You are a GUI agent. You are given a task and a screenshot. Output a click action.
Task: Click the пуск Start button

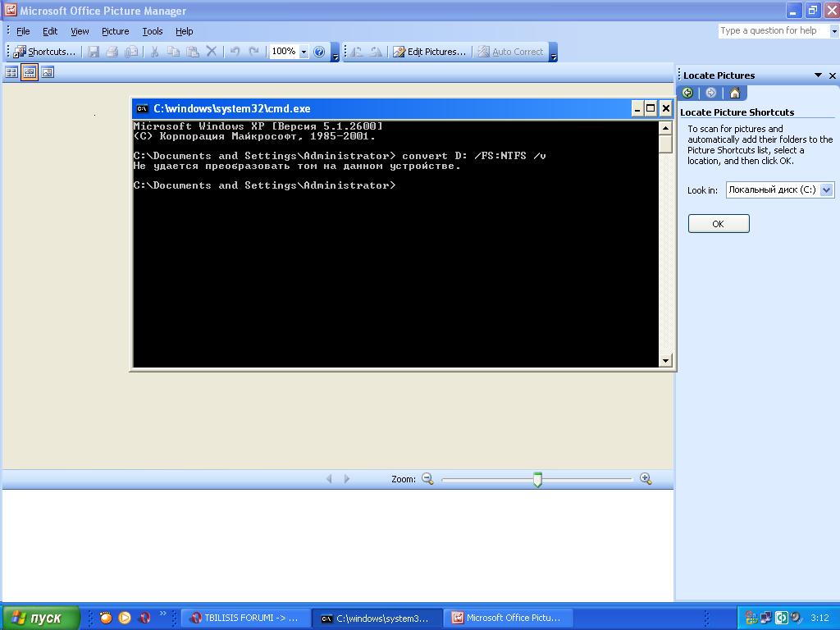41,618
